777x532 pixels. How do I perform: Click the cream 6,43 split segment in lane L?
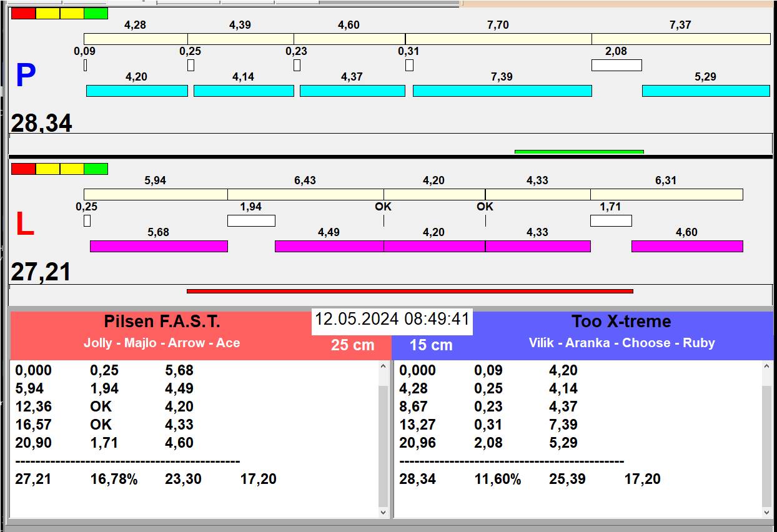pyautogui.click(x=305, y=194)
